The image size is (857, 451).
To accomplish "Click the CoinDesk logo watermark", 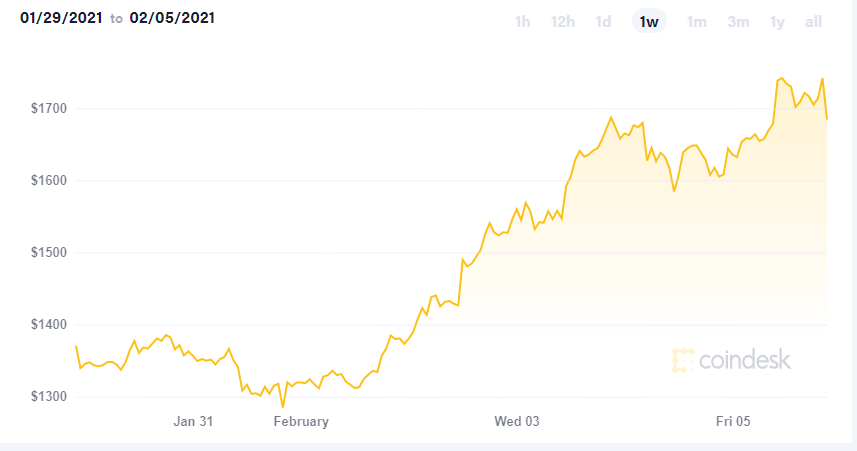I will point(731,361).
